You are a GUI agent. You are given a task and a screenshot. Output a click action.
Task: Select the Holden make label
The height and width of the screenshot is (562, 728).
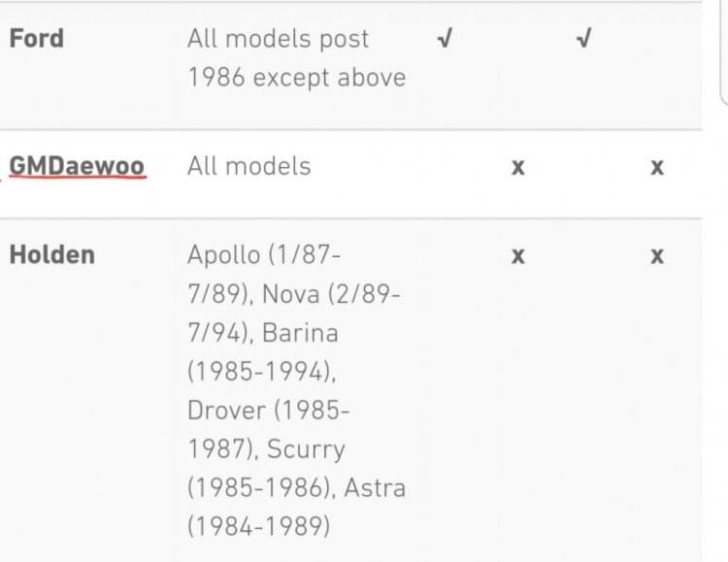coord(52,254)
